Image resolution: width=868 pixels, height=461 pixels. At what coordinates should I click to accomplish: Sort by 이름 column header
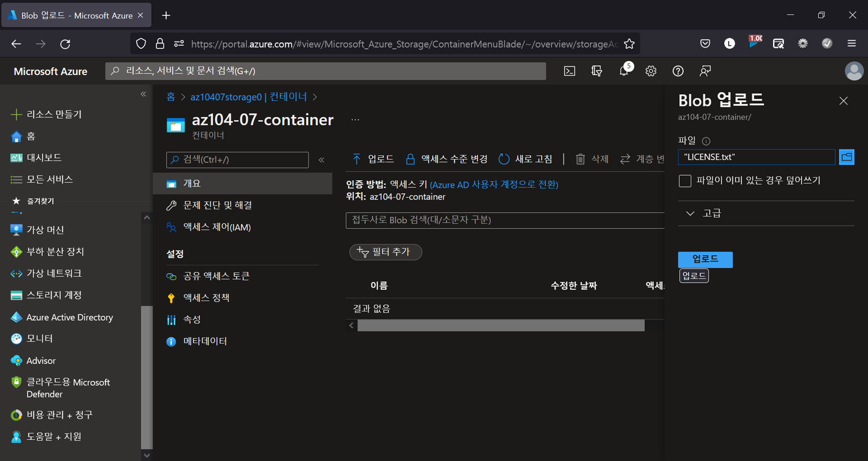point(379,285)
